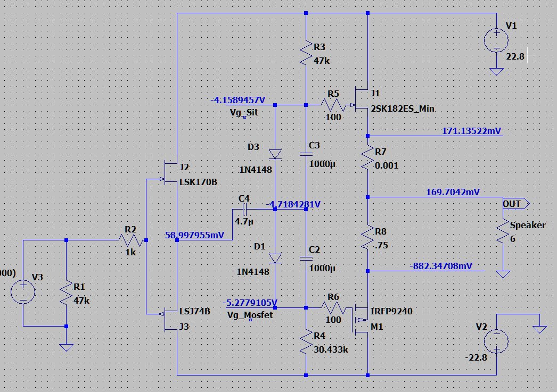
Task: Click the 47k value of R3
Action: point(322,61)
